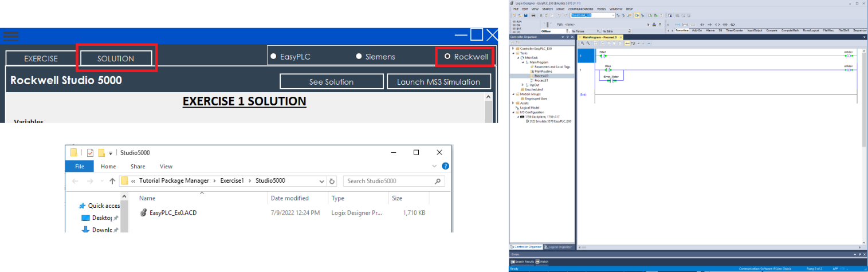The image size is (868, 272).
Task: Zoom in on the ladder editor
Action: coord(582,43)
